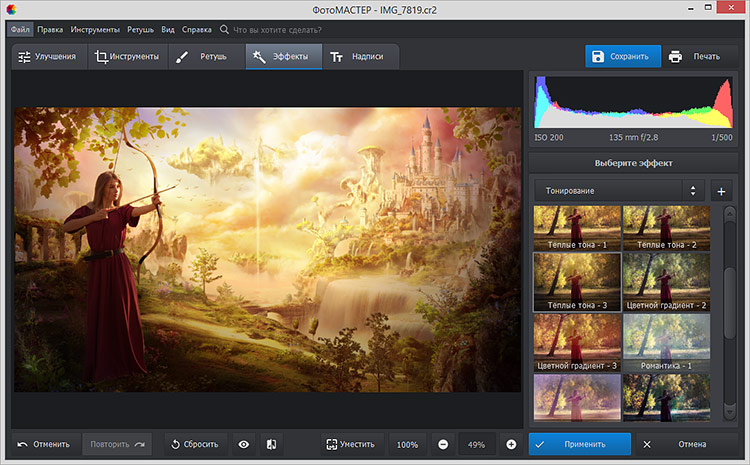Toggle the eye preview of original
Screen dimensions: 750x465
pos(243,444)
